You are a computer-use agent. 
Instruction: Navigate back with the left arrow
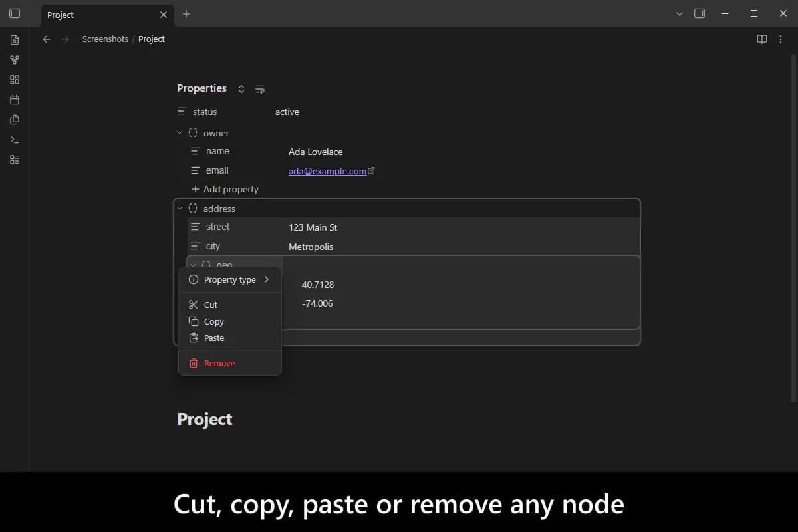click(x=46, y=39)
